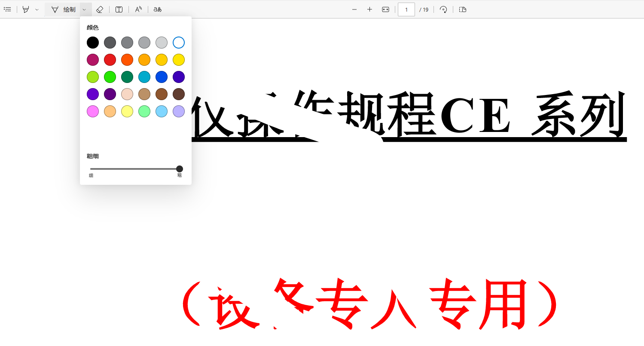Rotate the PDF page
The image size is (644, 346).
click(x=443, y=9)
